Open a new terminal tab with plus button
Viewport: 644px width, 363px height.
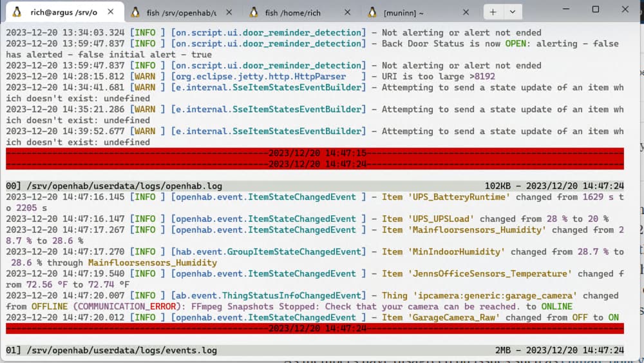tap(493, 12)
